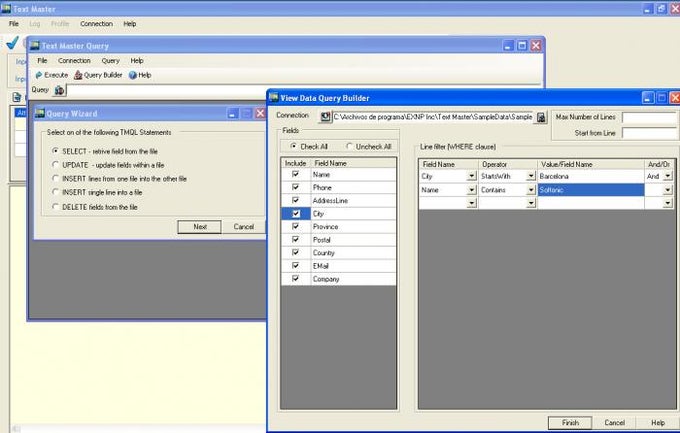Toggle the Postal include checkbox
The image size is (680, 433).
295,239
